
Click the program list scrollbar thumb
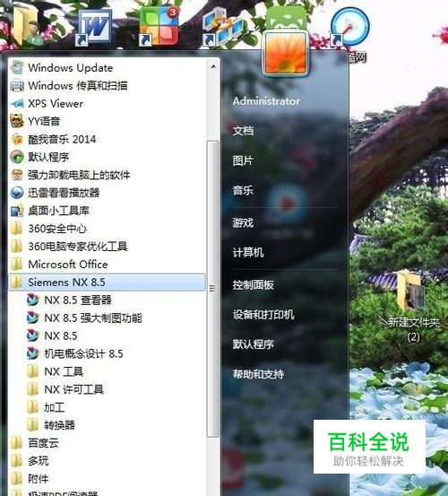[x=213, y=289]
